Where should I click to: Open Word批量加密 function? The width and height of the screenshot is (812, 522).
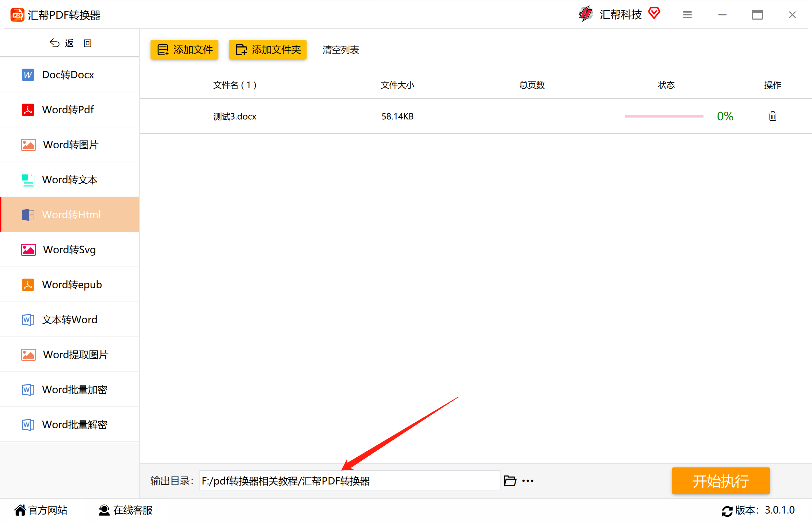point(70,390)
